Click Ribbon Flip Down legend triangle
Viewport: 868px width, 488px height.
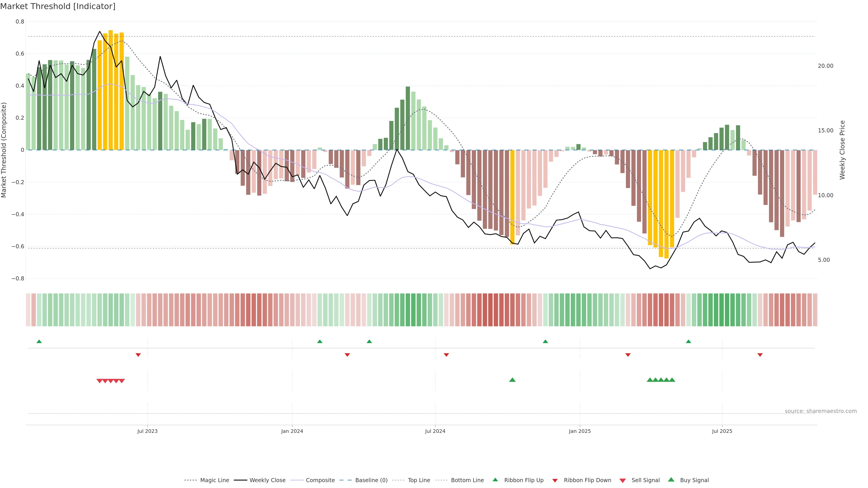(555, 481)
